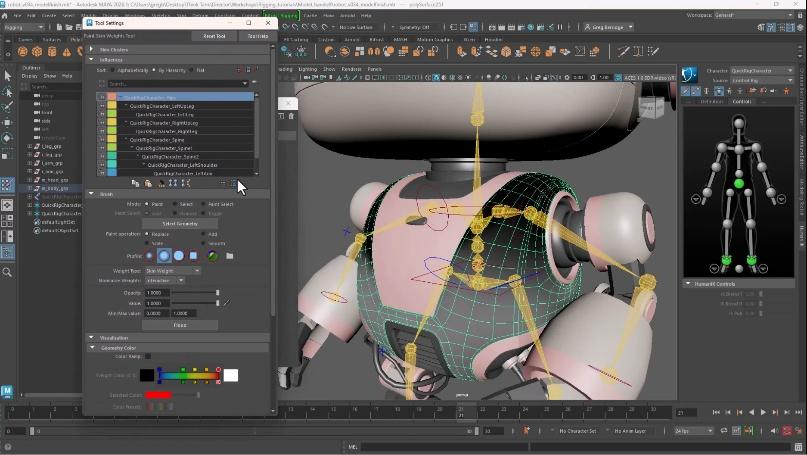Click the pick value eyedropper beside Value
The image size is (807, 455).
pos(226,303)
